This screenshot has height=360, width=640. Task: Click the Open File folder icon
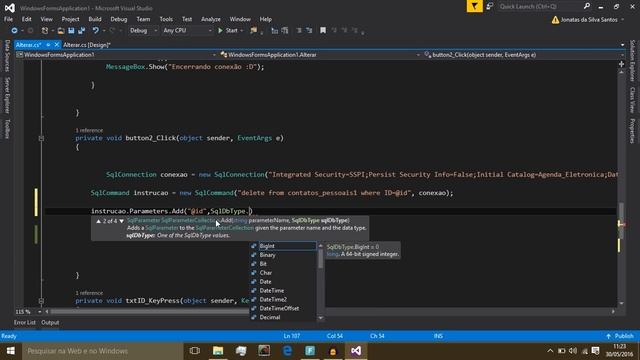[x=61, y=31]
